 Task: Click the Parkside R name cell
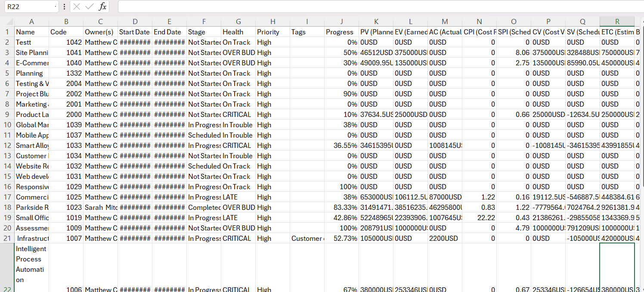click(x=31, y=207)
